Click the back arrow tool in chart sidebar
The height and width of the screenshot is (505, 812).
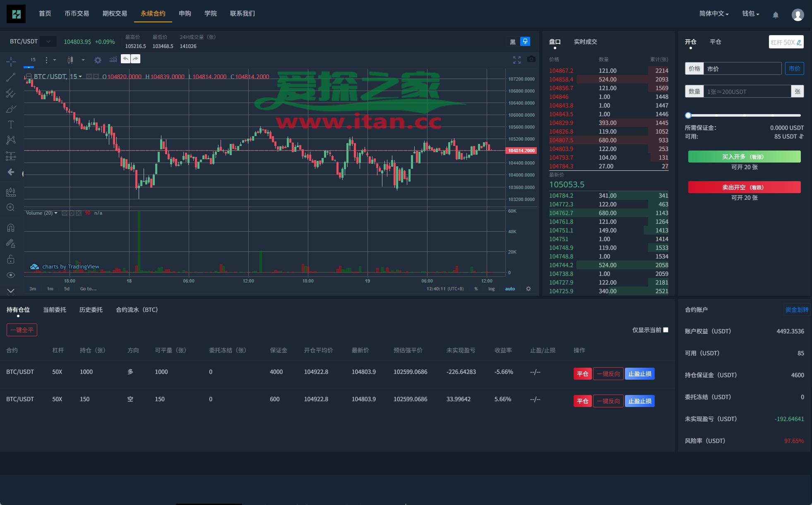coord(11,172)
